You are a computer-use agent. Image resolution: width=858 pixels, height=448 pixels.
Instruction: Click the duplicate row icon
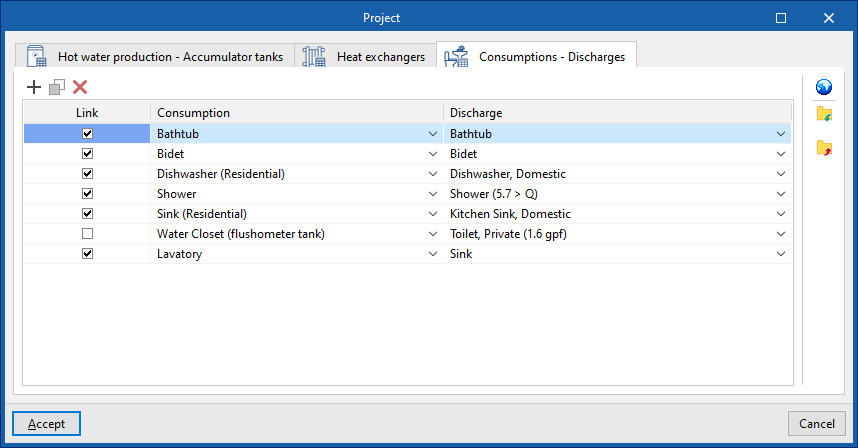[57, 88]
